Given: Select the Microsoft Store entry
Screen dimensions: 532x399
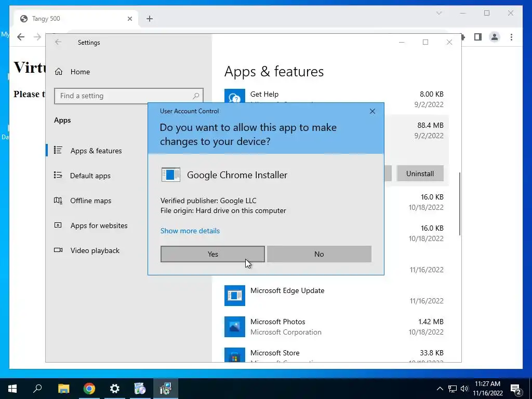Looking at the screenshot, I should pyautogui.click(x=334, y=354).
